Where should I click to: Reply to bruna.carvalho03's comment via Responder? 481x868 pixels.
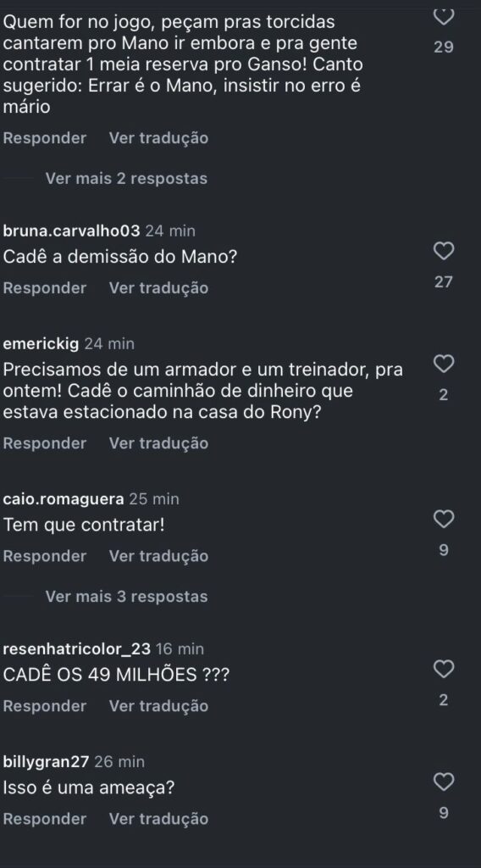[x=45, y=288]
